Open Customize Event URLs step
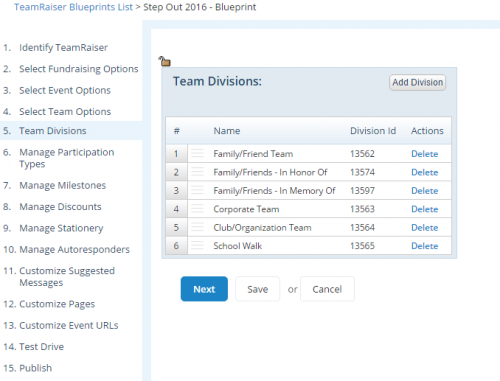Image resolution: width=500 pixels, height=381 pixels. [69, 325]
